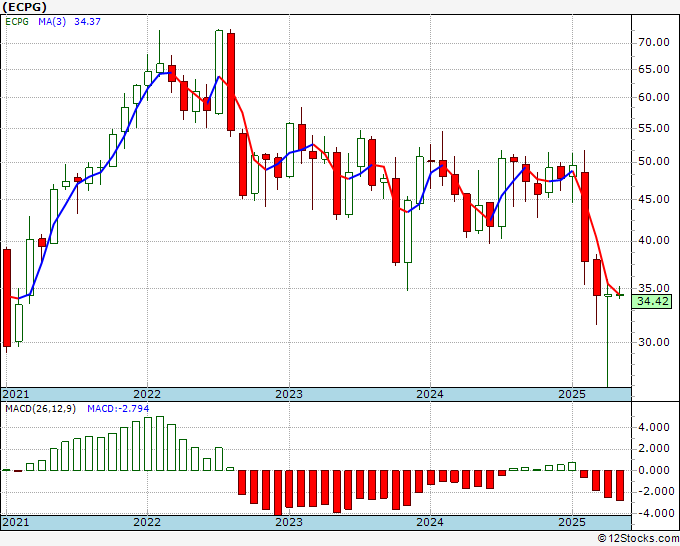Click the 65.00 price axis label

654,69
